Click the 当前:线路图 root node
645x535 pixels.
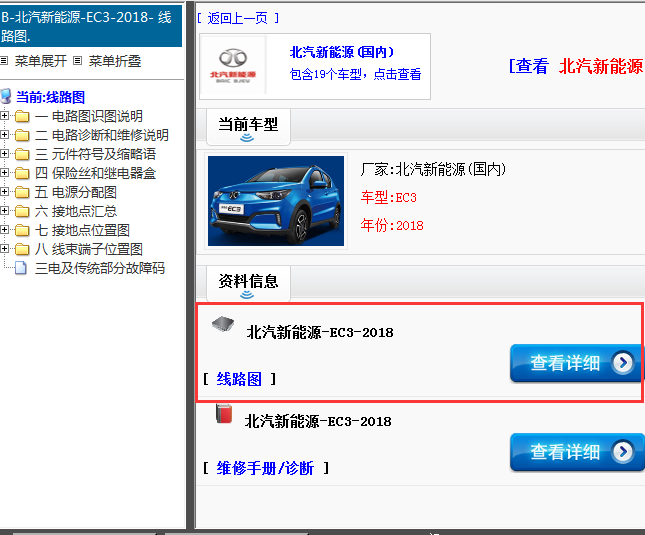pos(51,97)
